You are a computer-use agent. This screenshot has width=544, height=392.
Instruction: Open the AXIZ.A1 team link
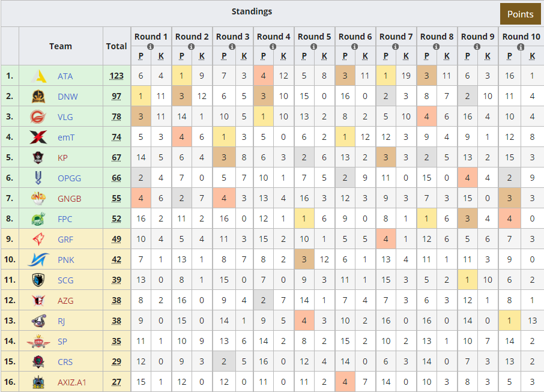[x=74, y=382]
